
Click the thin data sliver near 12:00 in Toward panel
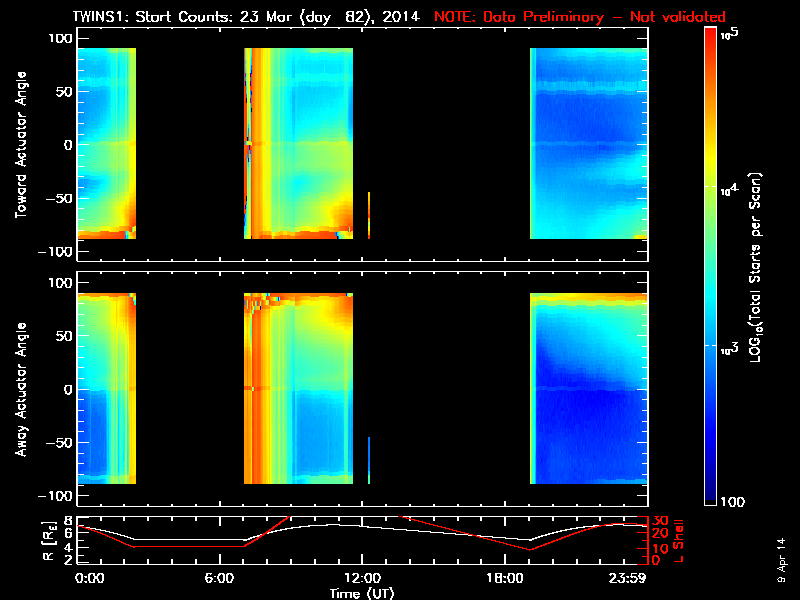coord(369,215)
